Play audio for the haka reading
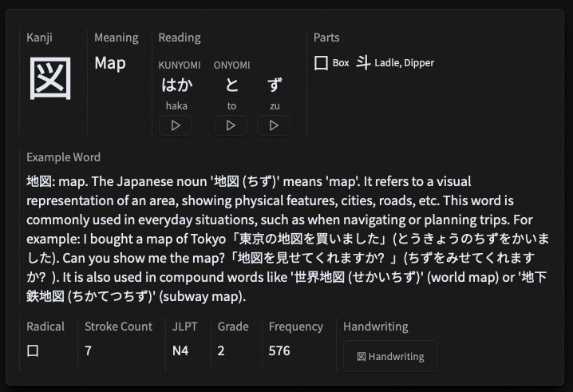573x392 pixels. coord(176,125)
